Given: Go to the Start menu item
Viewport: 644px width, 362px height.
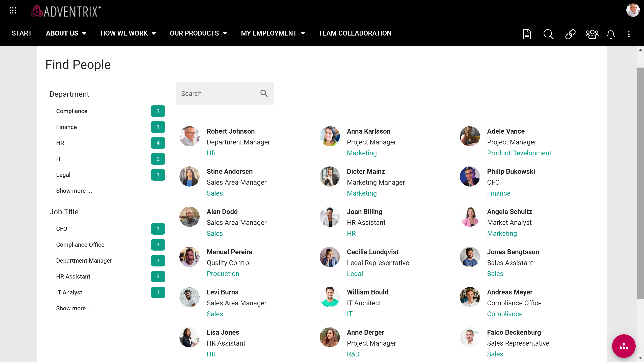Looking at the screenshot, I should point(22,33).
